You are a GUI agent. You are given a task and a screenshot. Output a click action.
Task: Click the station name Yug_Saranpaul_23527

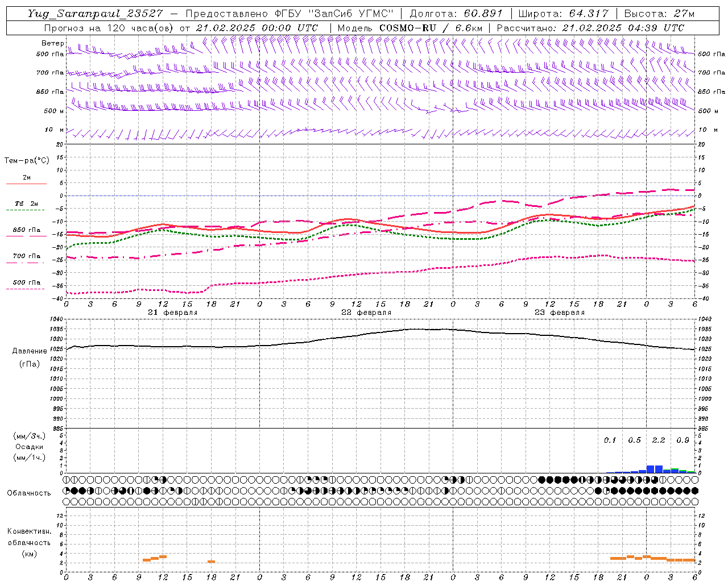tap(95, 13)
